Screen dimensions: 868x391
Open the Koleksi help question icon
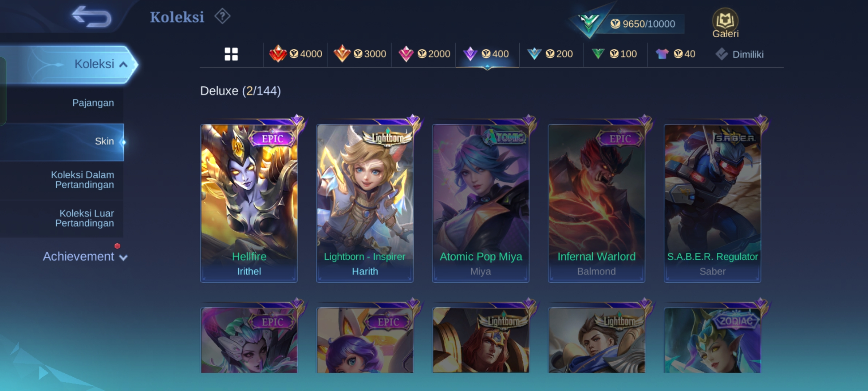222,16
